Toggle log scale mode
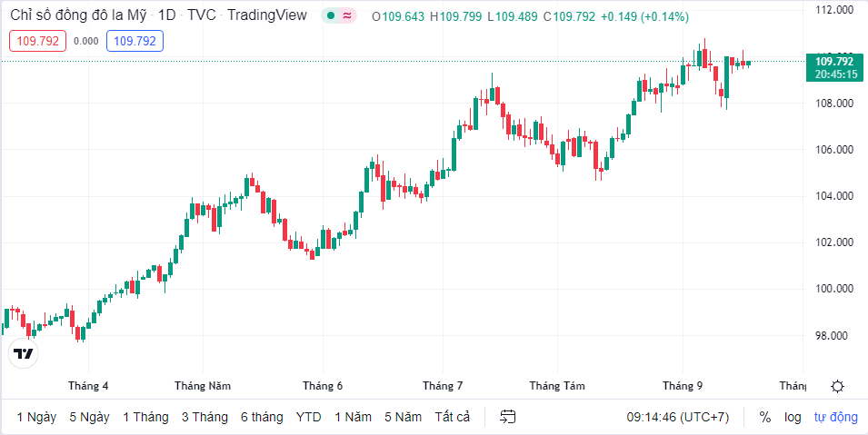This screenshot has height=435, width=868. [x=793, y=417]
